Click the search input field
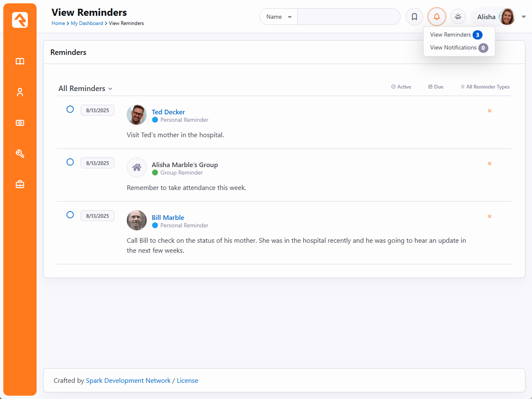The height and width of the screenshot is (399, 532). click(348, 17)
